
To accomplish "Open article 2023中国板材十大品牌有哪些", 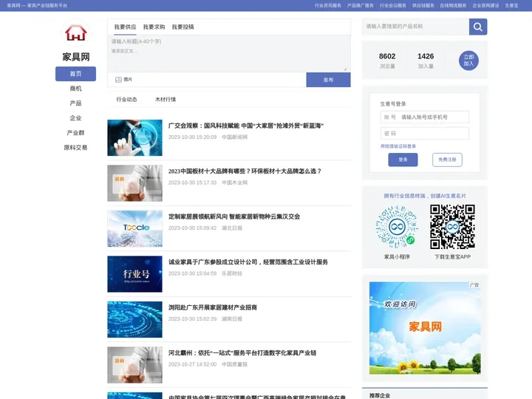I will 245,171.
